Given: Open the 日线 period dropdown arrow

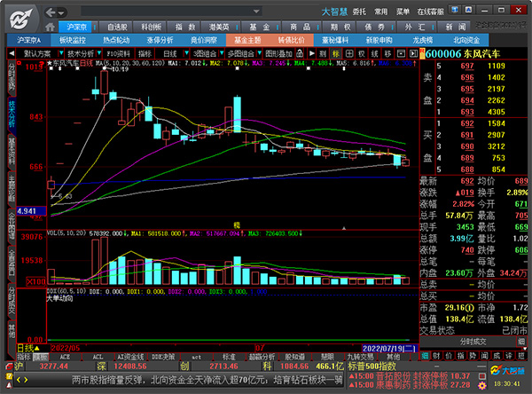Looking at the screenshot, I should tap(186, 53).
